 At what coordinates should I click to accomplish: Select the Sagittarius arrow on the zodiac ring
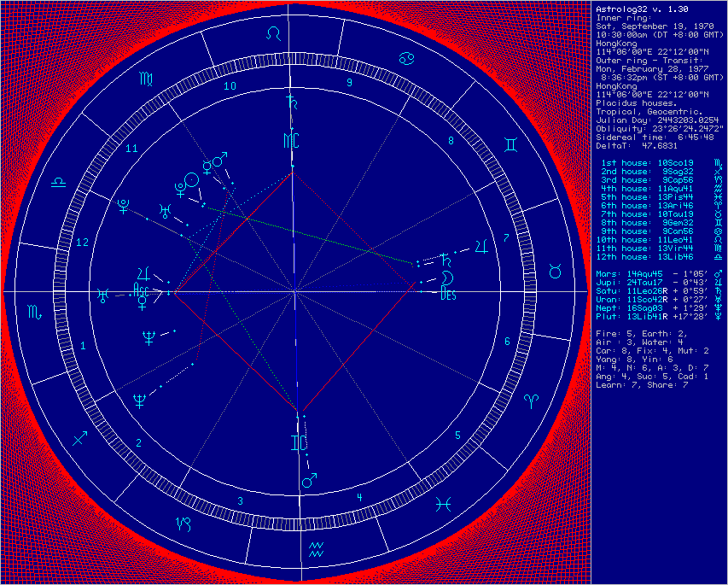click(80, 438)
